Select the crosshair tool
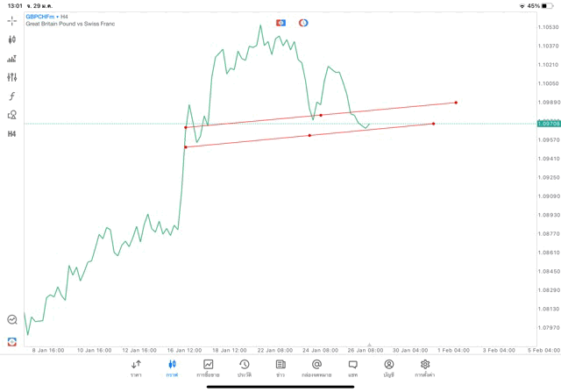 click(12, 20)
